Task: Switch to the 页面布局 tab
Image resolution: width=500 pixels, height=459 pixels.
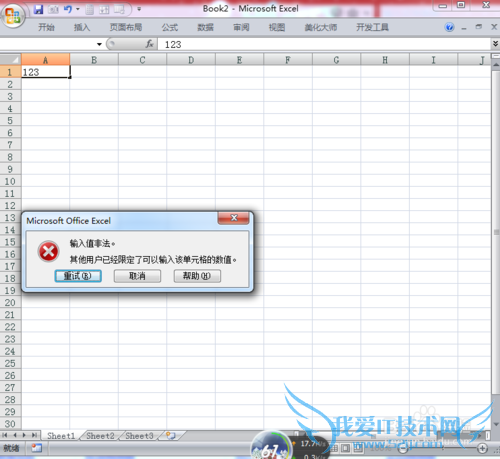Action: pyautogui.click(x=126, y=27)
